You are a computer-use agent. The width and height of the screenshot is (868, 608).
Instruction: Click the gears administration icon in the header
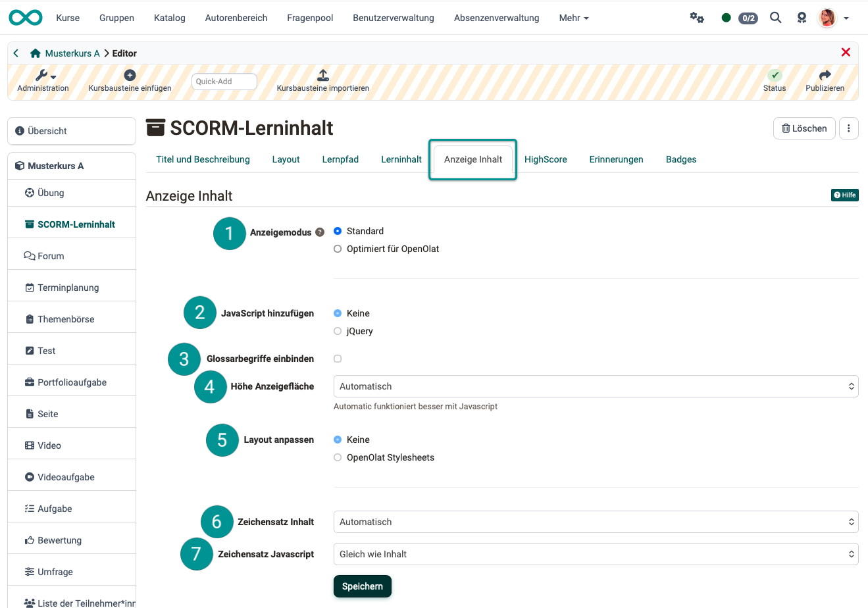tap(697, 18)
